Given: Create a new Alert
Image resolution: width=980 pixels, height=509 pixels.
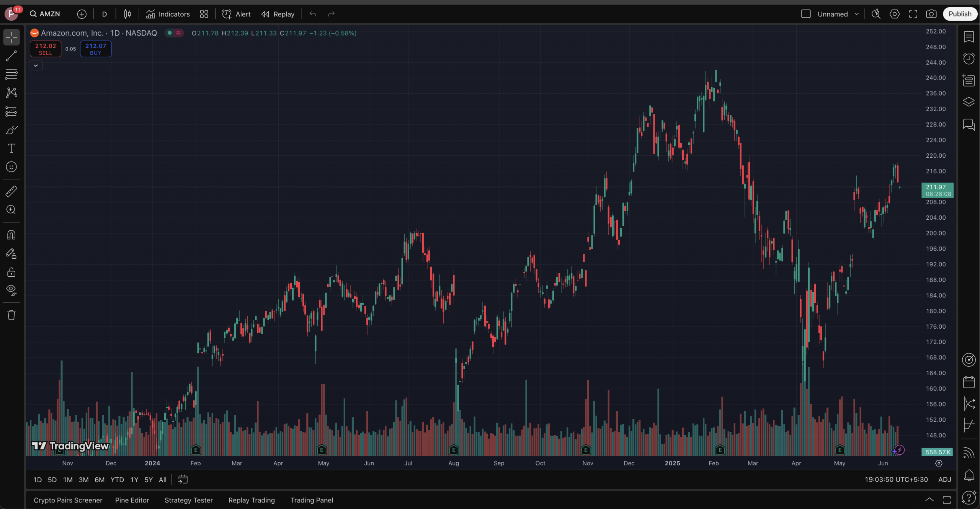Looking at the screenshot, I should click(237, 14).
